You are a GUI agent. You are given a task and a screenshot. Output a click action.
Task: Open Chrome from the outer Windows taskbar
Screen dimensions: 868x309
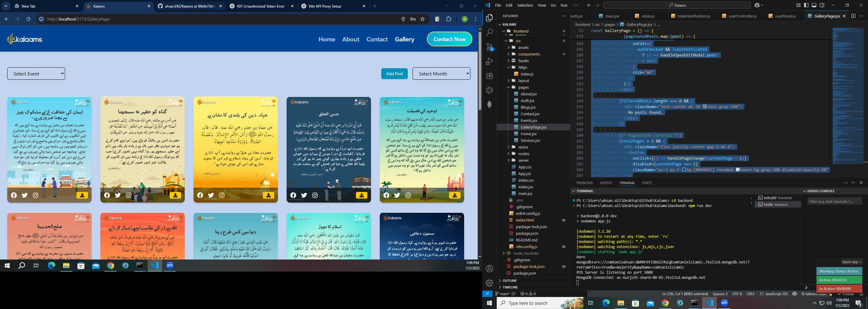coord(665,303)
